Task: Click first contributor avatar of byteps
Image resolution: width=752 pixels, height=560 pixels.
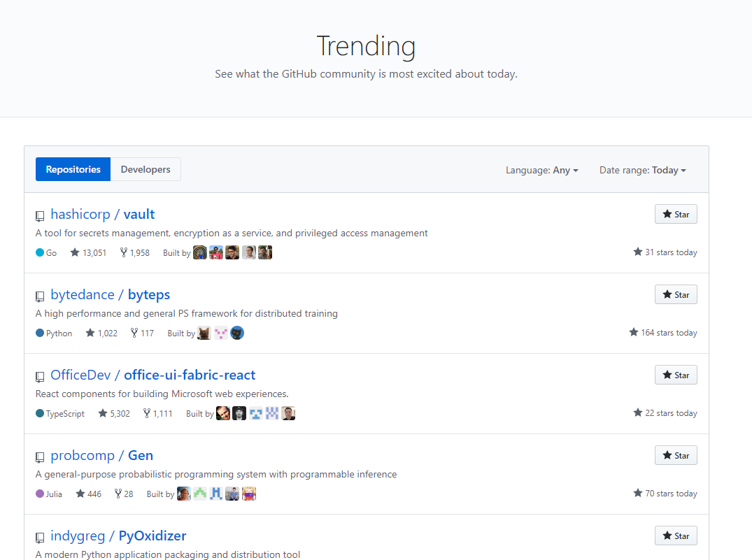Action: pos(204,333)
